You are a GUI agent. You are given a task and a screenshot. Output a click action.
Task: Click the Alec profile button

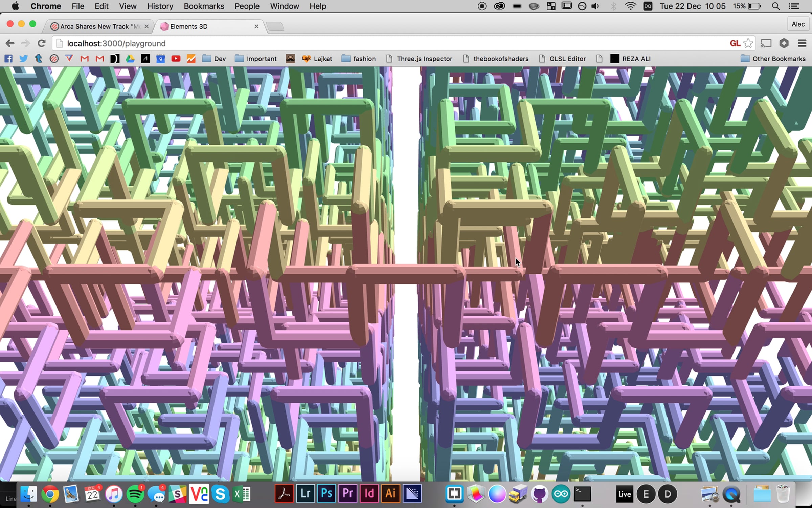(x=798, y=24)
